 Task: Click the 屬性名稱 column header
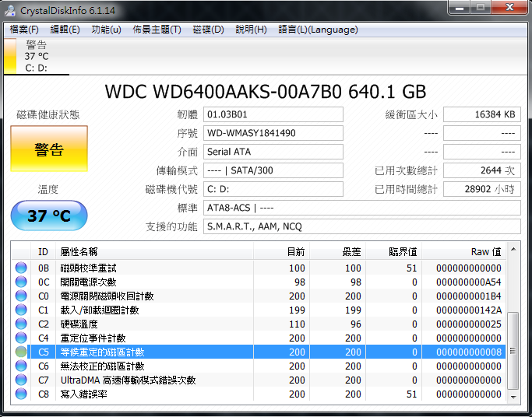click(x=154, y=252)
